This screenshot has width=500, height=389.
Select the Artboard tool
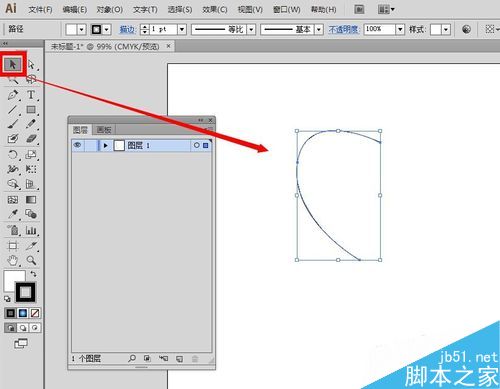[x=13, y=246]
